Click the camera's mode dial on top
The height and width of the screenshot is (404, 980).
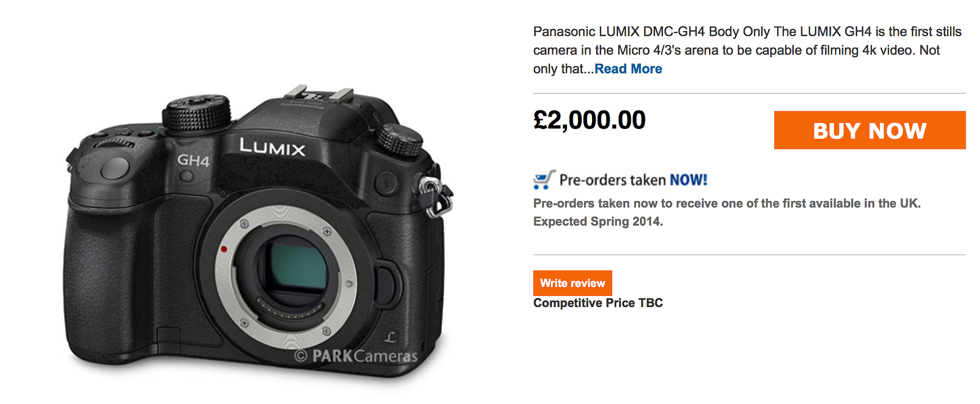197,112
